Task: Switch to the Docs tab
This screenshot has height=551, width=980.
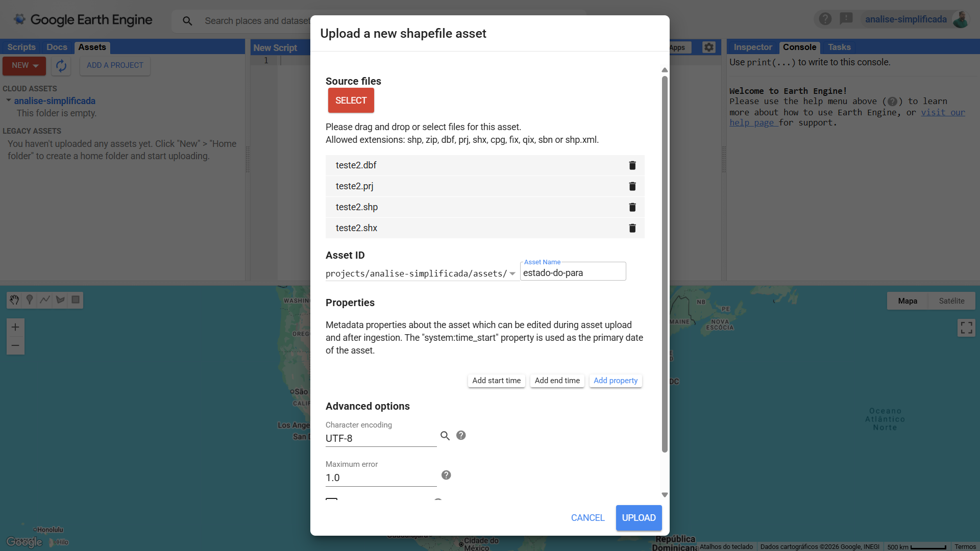Action: point(57,47)
